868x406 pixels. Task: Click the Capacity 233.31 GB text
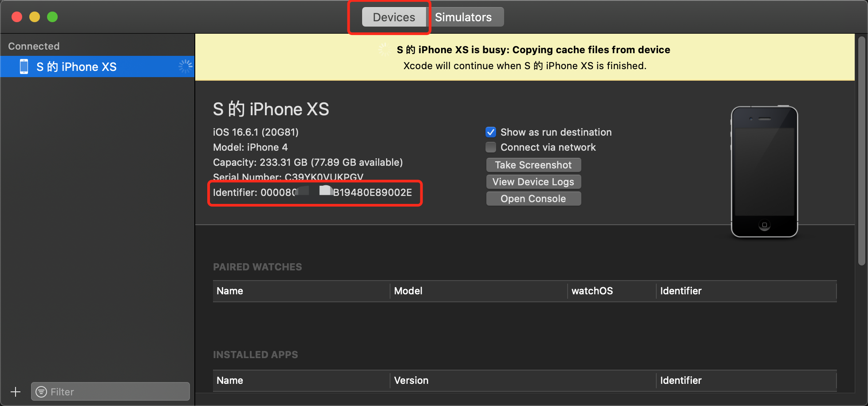308,162
